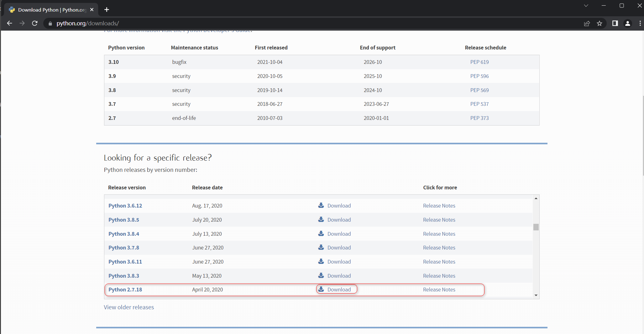This screenshot has width=644, height=334.
Task: Open the PEP 373 release schedule
Action: (x=479, y=118)
